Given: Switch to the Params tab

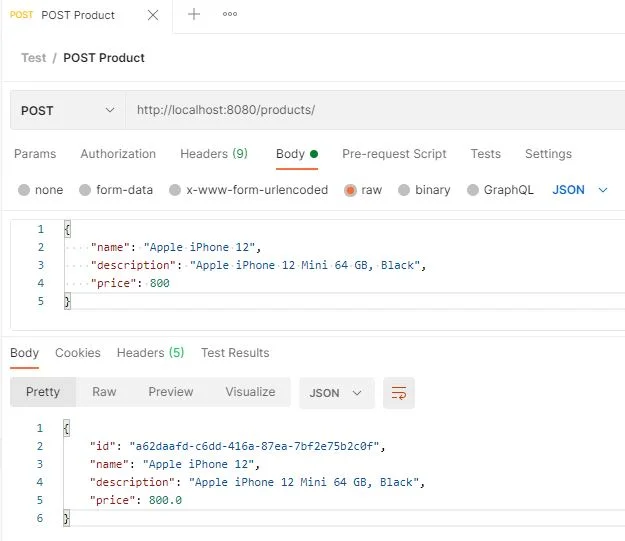Looking at the screenshot, I should (35, 154).
